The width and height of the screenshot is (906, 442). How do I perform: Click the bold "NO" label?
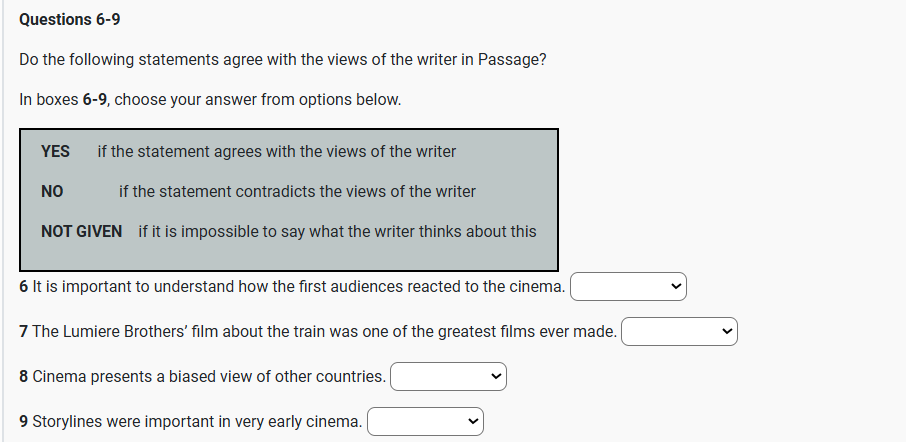pyautogui.click(x=52, y=191)
